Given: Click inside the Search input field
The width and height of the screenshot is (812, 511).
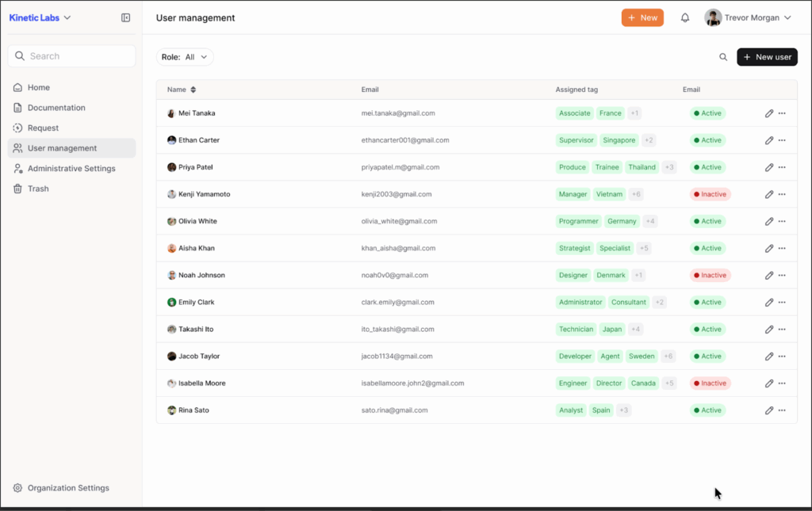Looking at the screenshot, I should click(71, 56).
